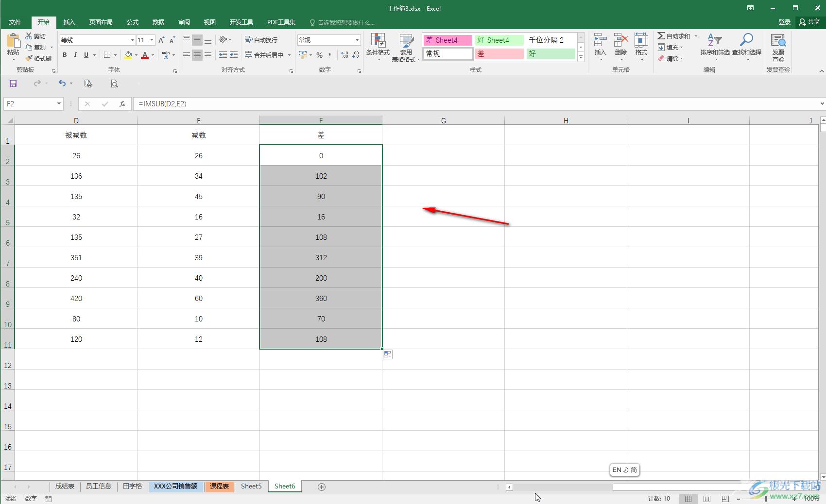Image resolution: width=826 pixels, height=504 pixels.
Task: Click the borders icon
Action: pyautogui.click(x=107, y=55)
